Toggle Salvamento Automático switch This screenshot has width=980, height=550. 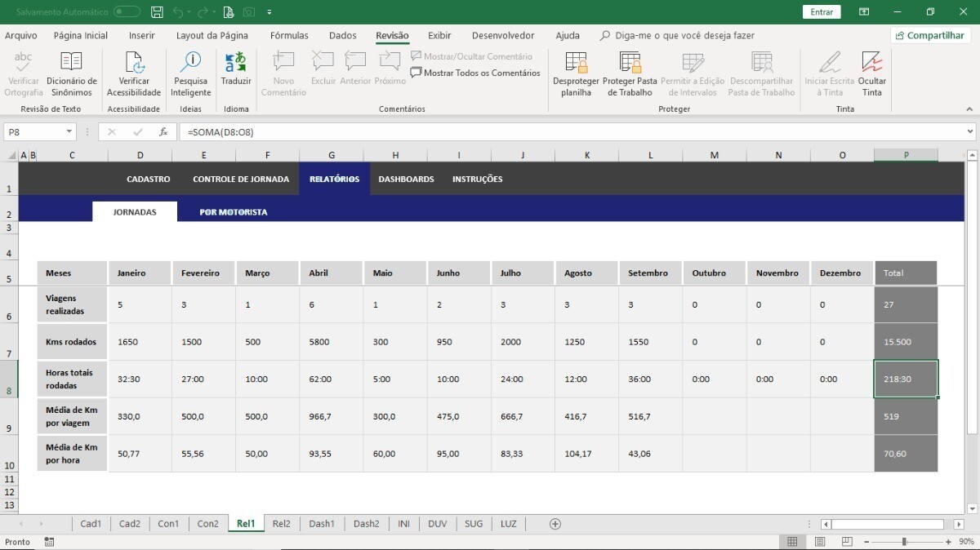tap(127, 12)
